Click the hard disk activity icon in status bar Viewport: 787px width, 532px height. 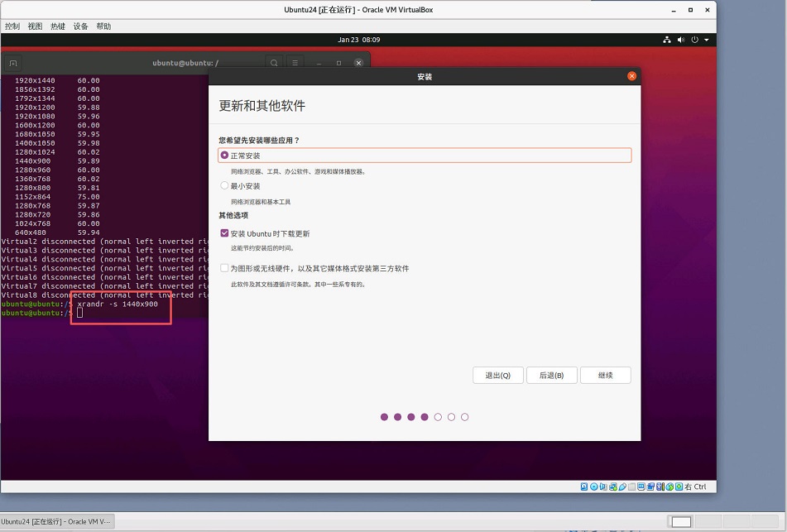tap(583, 486)
